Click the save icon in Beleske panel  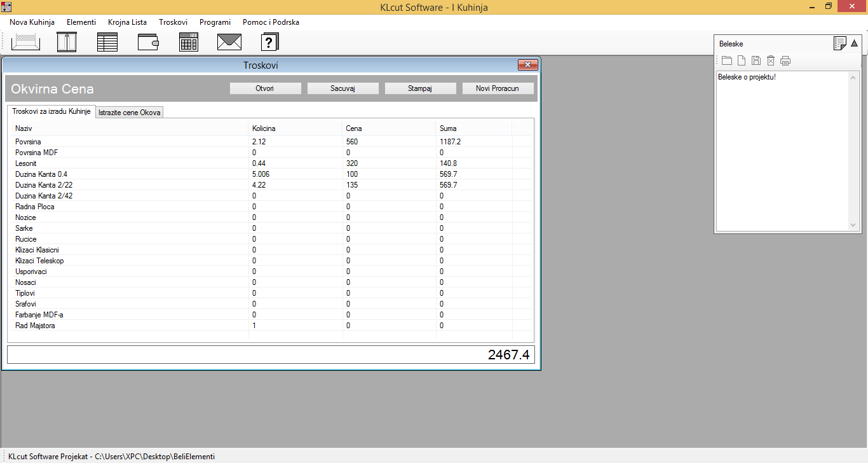click(x=756, y=61)
